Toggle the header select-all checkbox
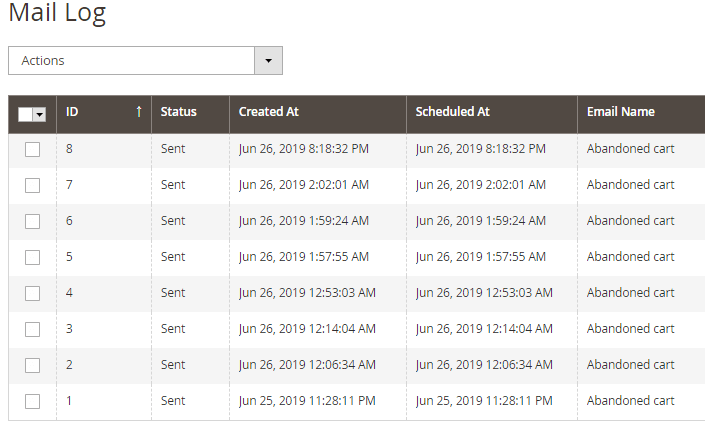The image size is (705, 433). point(26,114)
